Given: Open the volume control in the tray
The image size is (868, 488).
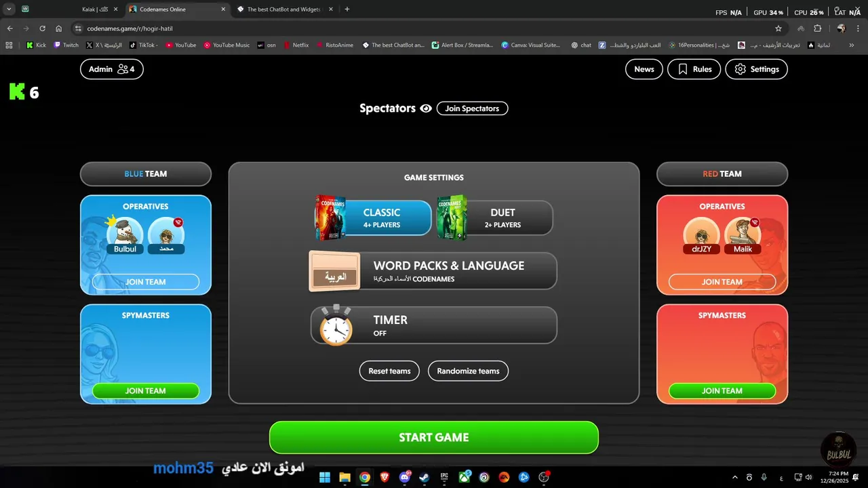Looking at the screenshot, I should pos(808,477).
